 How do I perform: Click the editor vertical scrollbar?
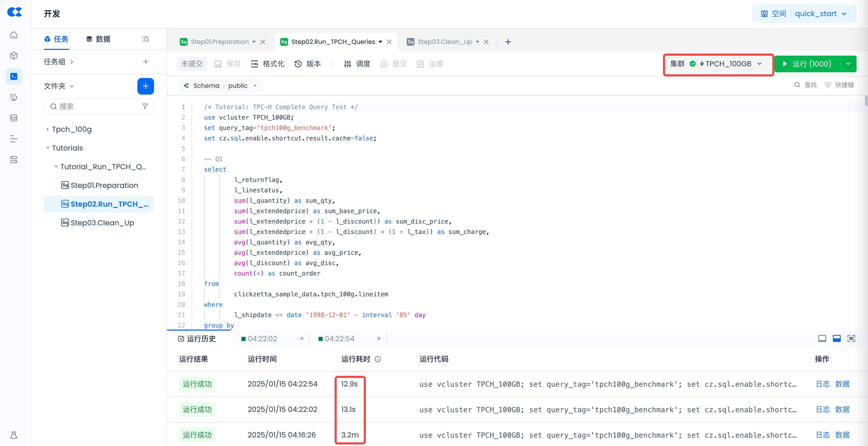click(x=866, y=101)
